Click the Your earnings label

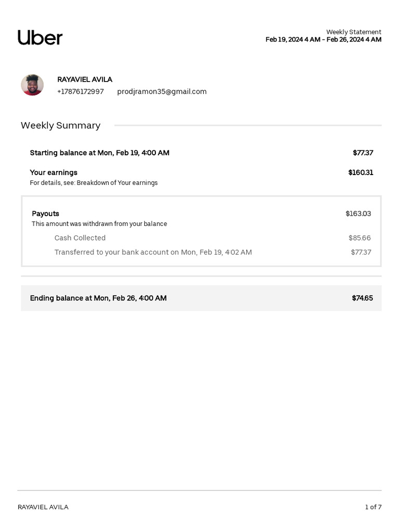(54, 172)
